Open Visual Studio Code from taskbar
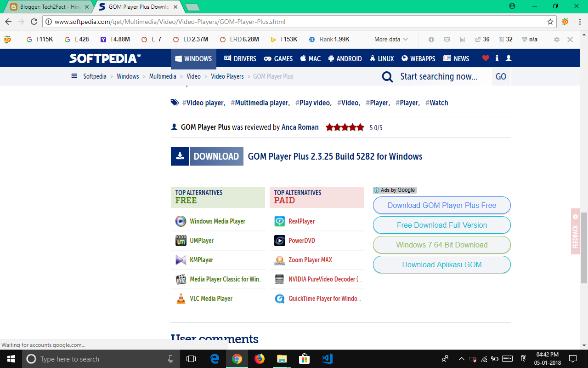The image size is (588, 368). [327, 359]
